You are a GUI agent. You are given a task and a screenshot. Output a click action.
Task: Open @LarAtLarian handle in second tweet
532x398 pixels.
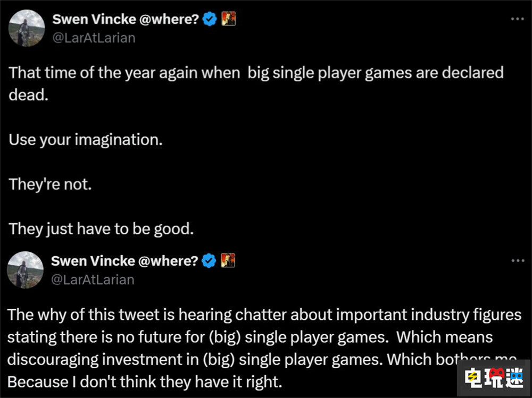pos(93,279)
